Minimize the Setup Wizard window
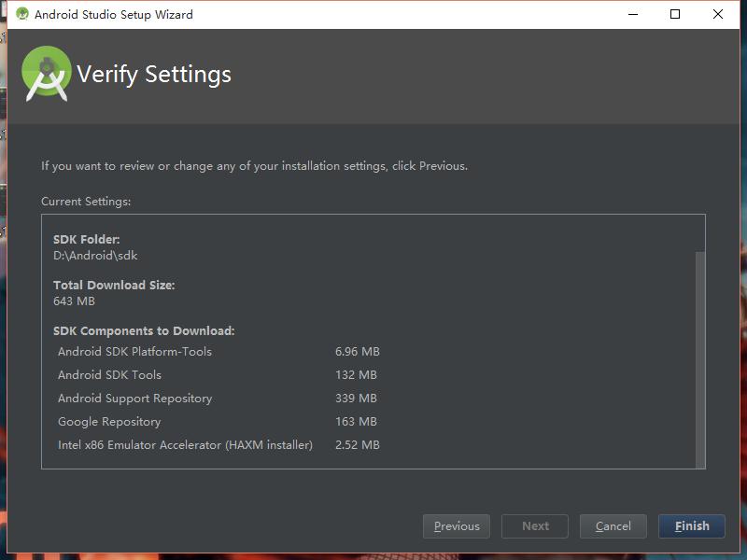Image resolution: width=747 pixels, height=560 pixels. pos(631,14)
